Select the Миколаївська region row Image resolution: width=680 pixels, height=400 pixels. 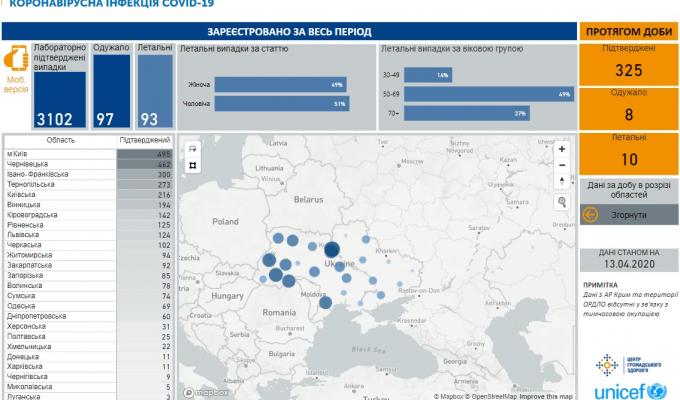[88, 387]
